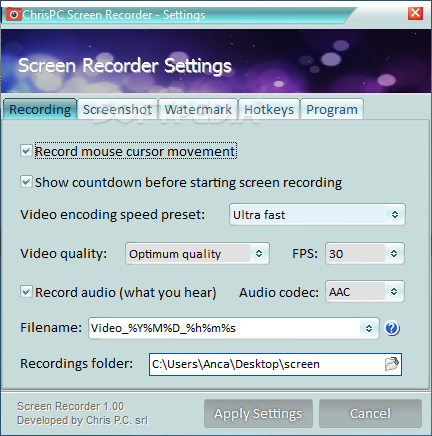This screenshot has width=432, height=436.
Task: Click the Cancel button
Action: click(370, 414)
